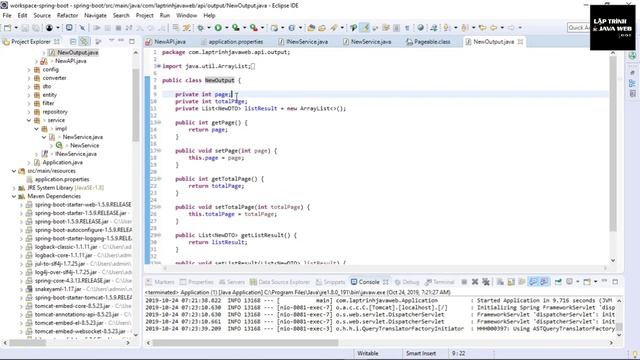Click the Search flashlight toolbar icon
Screen dimensions: 640x360
click(334, 28)
